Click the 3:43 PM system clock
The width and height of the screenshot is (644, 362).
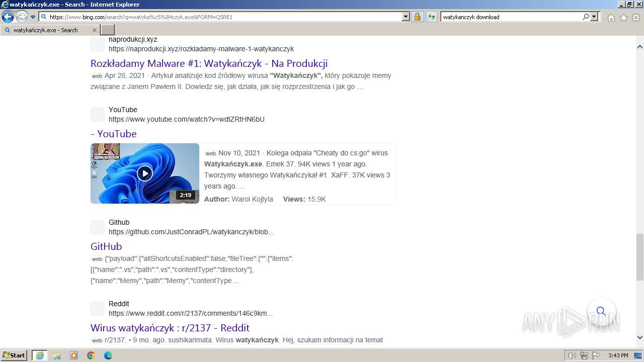618,355
